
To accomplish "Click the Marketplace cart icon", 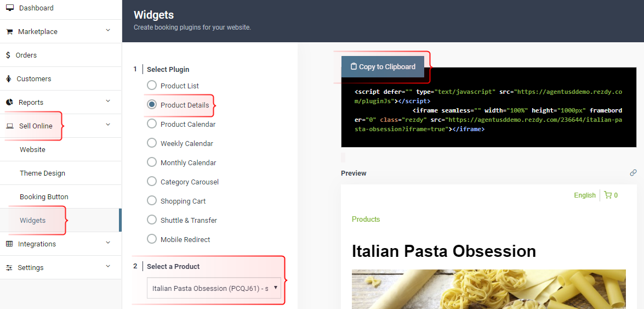I will pos(9,32).
